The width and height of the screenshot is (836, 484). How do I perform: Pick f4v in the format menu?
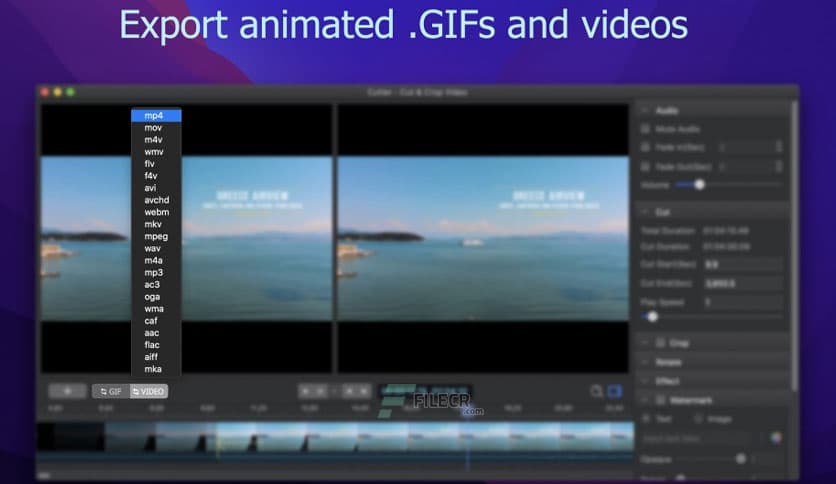[x=156, y=176]
